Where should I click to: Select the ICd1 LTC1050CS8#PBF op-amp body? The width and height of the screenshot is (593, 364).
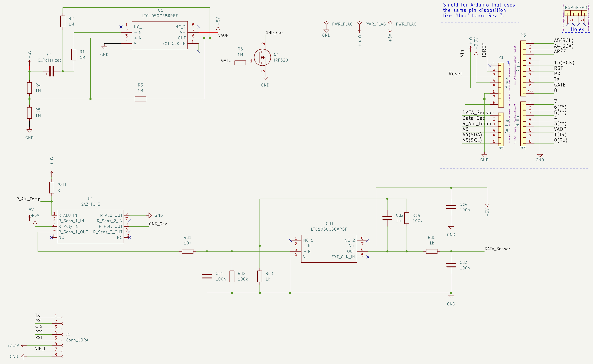click(x=329, y=249)
